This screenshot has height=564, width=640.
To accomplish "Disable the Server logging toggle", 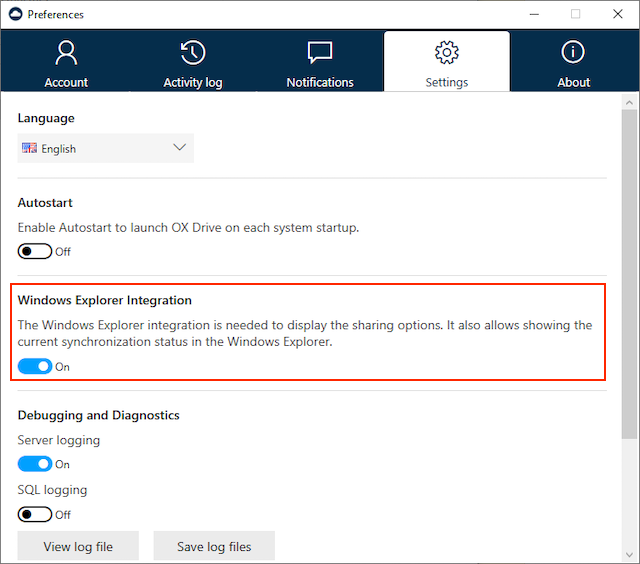I will point(35,464).
